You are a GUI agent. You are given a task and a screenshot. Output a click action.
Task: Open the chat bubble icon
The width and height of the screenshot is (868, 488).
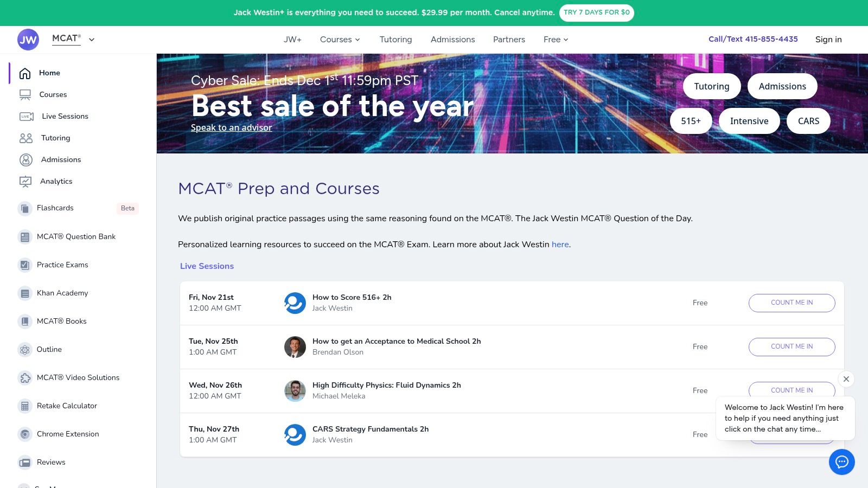841,462
